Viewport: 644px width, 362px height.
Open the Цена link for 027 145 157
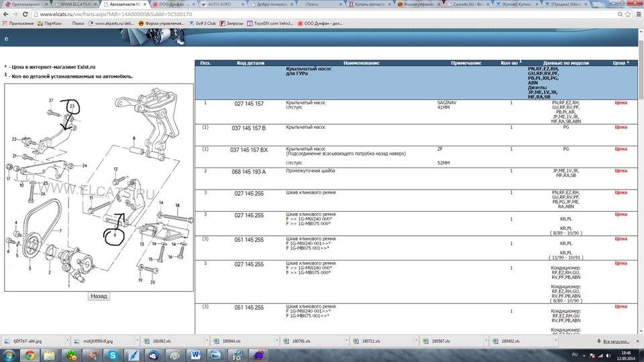[621, 103]
